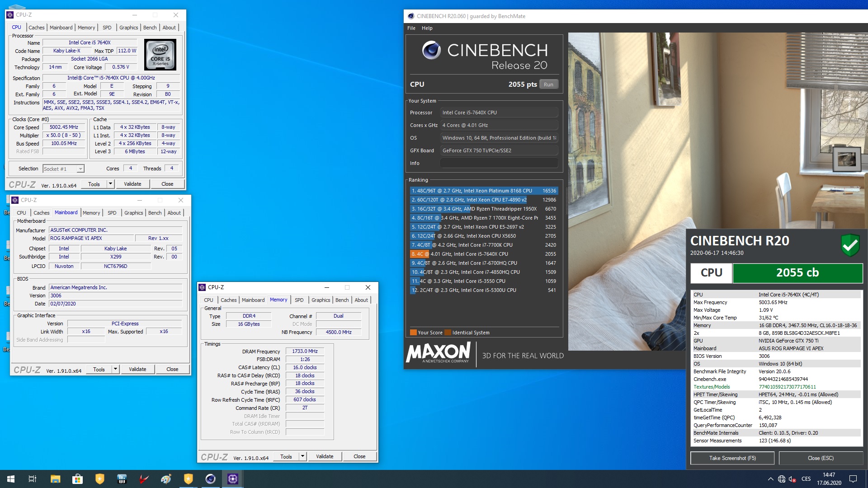Click the Info field in Cinebench
The image size is (868, 488).
(499, 163)
